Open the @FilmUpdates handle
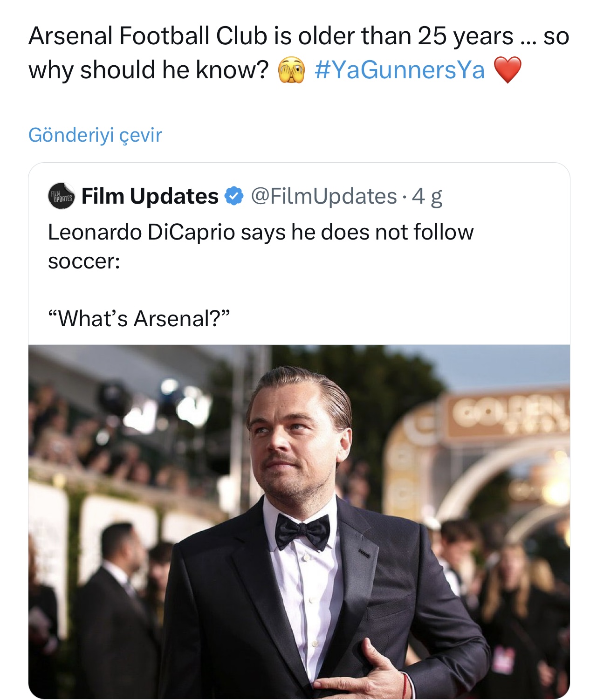The image size is (590, 700). (324, 196)
